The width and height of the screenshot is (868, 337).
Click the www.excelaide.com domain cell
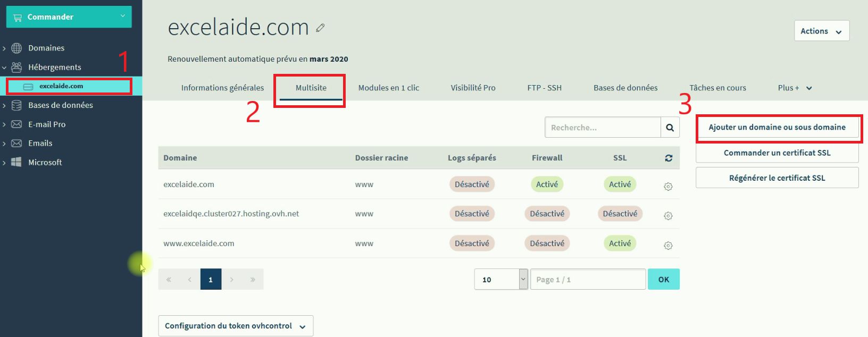[199, 243]
